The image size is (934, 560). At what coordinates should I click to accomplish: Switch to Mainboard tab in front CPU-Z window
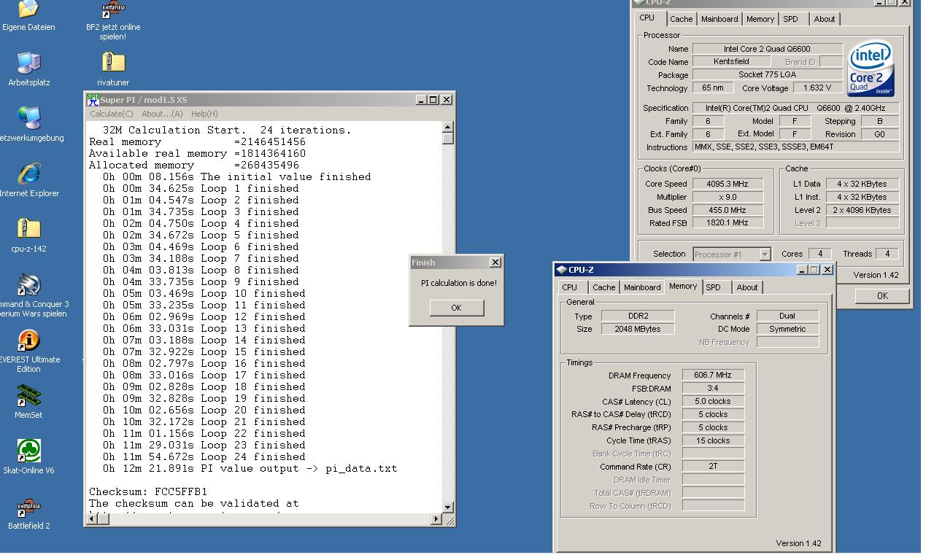(x=642, y=287)
